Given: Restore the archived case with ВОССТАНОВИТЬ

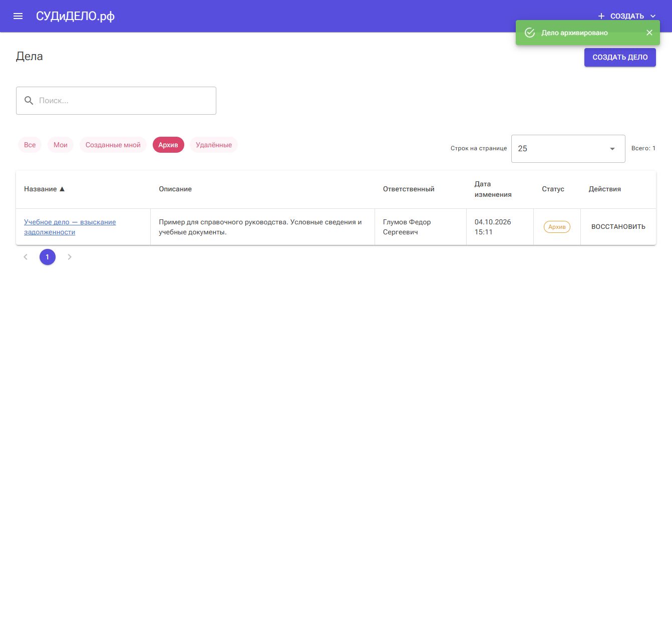Looking at the screenshot, I should pyautogui.click(x=618, y=227).
